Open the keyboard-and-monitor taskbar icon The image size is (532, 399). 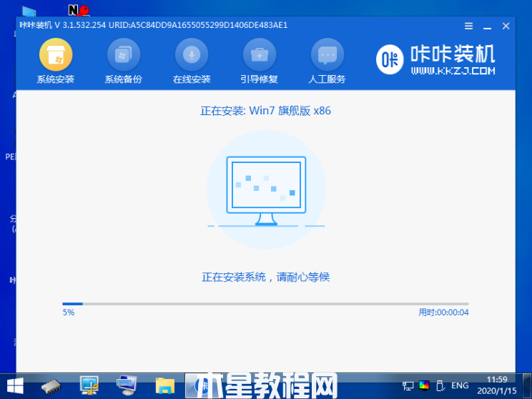coord(127,385)
